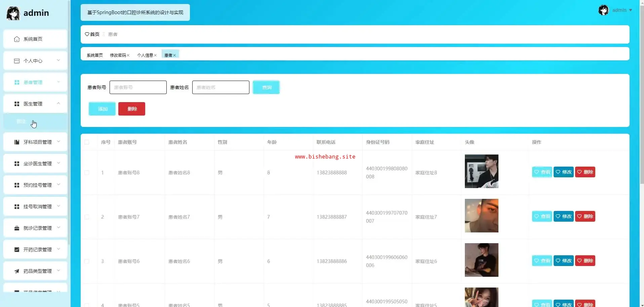
Task: Expand the 挂号取消管理 chevron
Action: pos(58,206)
